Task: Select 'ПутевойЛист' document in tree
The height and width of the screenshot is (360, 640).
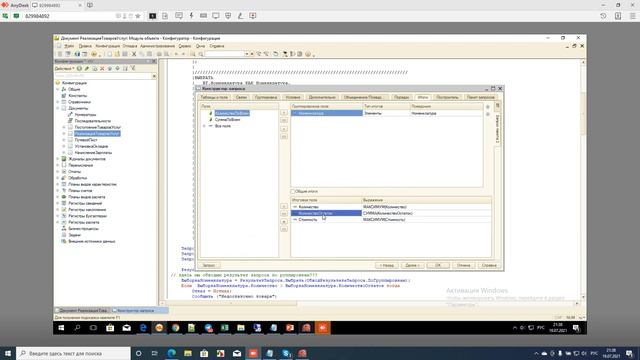Action: 86,140
